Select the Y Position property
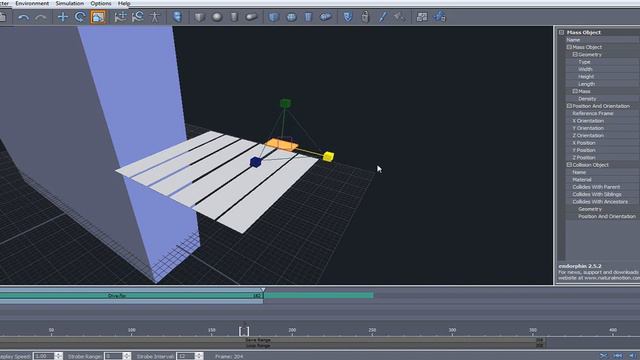Viewport: 640px width, 360px height. click(602, 150)
